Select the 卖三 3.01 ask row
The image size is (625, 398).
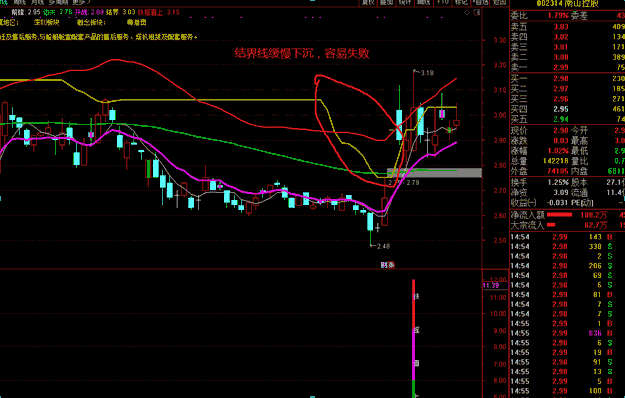click(568, 47)
